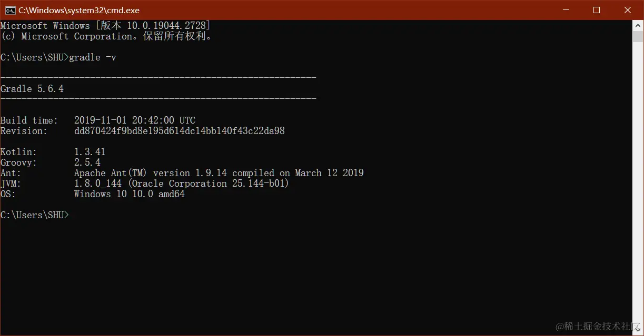Click the Build time value 2019-11-01 20:42:00 UTC

[135, 120]
